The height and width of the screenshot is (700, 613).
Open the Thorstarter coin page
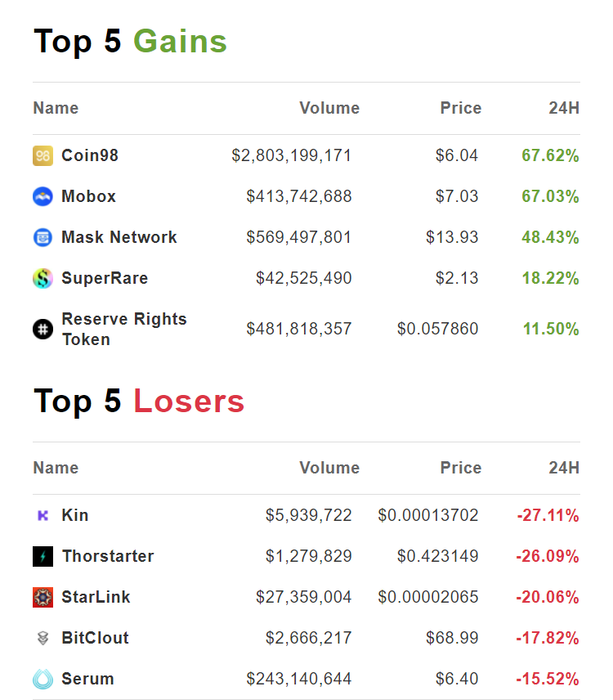[108, 556]
